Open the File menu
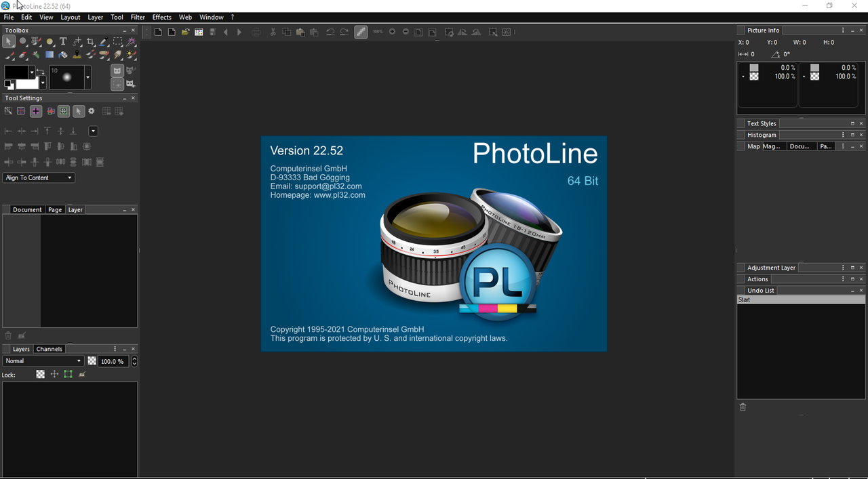This screenshot has height=479, width=868. (x=9, y=17)
